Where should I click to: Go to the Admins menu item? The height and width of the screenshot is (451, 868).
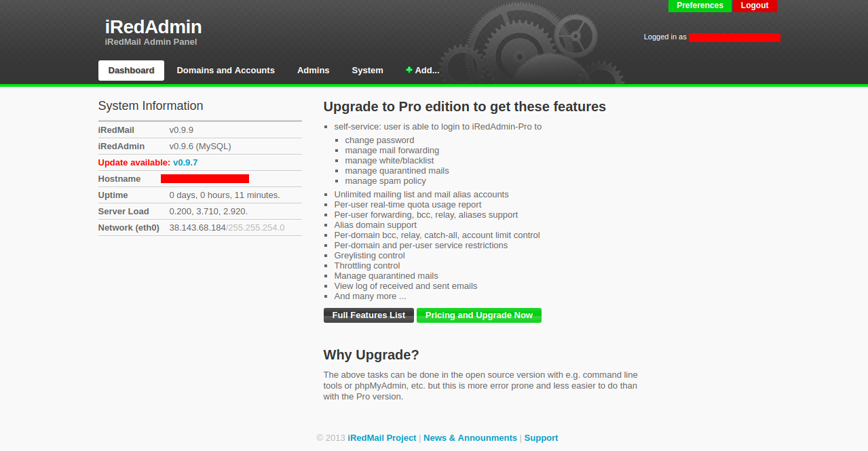(x=313, y=71)
